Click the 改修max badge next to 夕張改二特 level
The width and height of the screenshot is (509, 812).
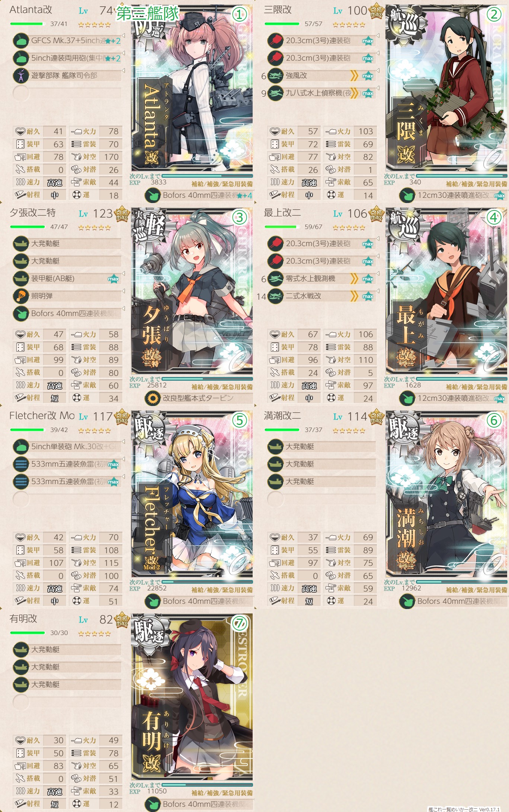(122, 213)
